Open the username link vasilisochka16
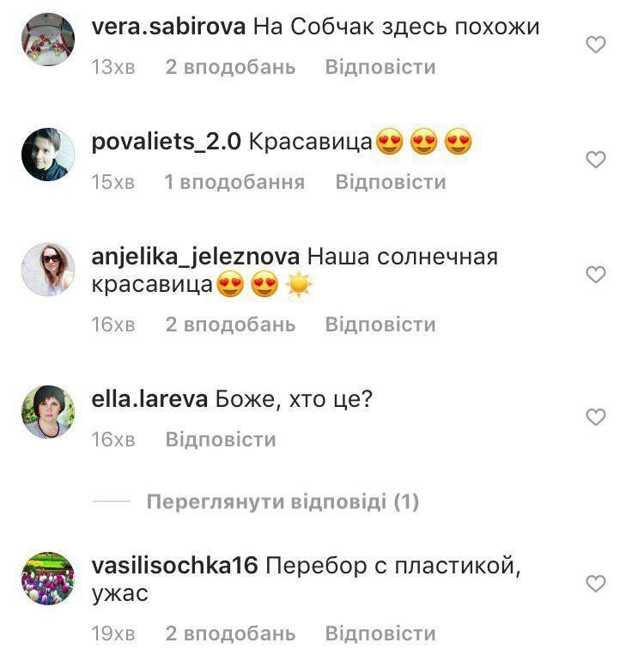644x661 pixels. pyautogui.click(x=174, y=566)
